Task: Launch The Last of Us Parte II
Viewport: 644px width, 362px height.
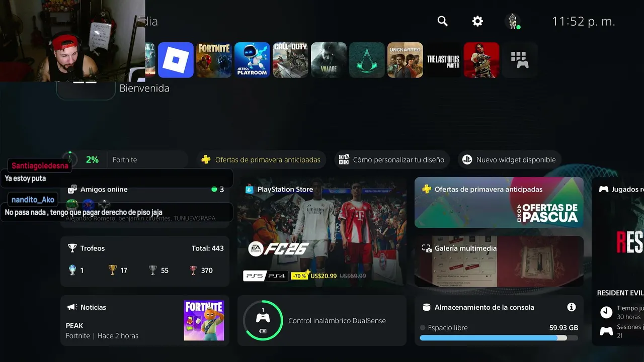Action: [x=443, y=60]
